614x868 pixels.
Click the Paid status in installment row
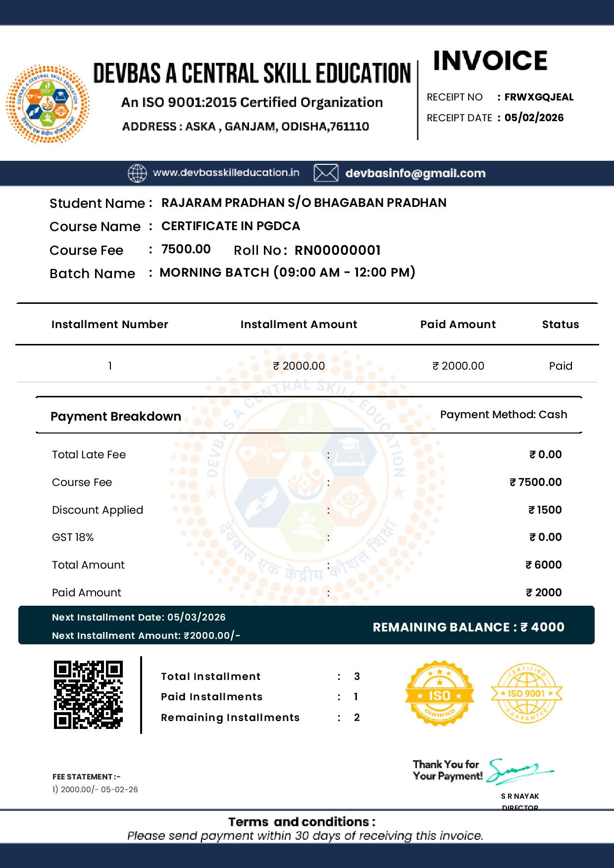pos(561,366)
